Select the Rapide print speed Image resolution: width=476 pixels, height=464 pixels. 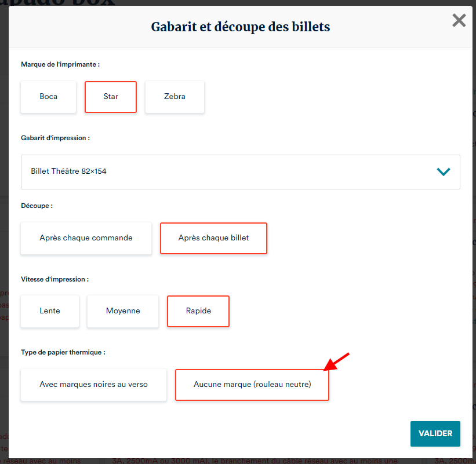coord(198,311)
